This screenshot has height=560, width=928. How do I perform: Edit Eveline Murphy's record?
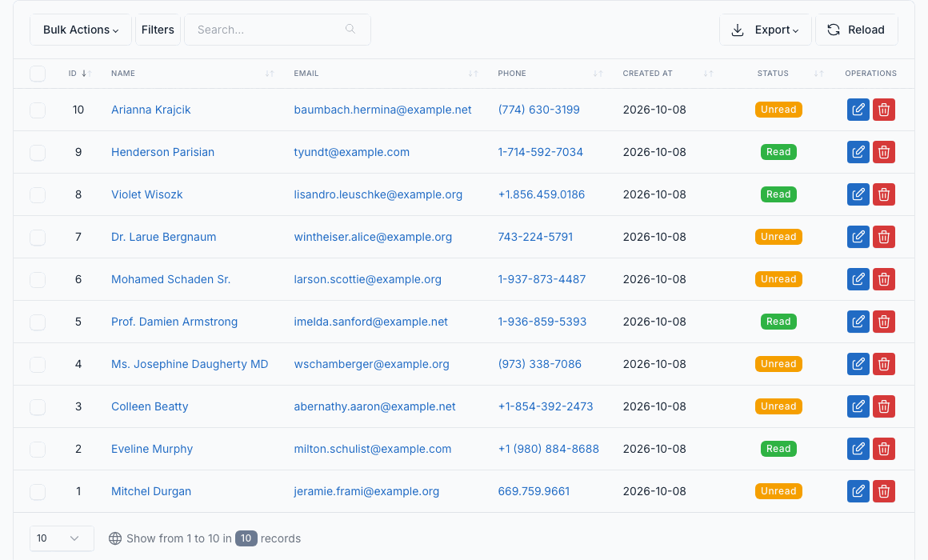coord(858,450)
